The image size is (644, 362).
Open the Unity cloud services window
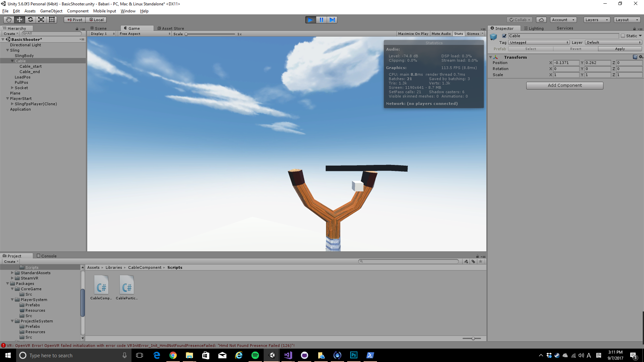(x=541, y=19)
